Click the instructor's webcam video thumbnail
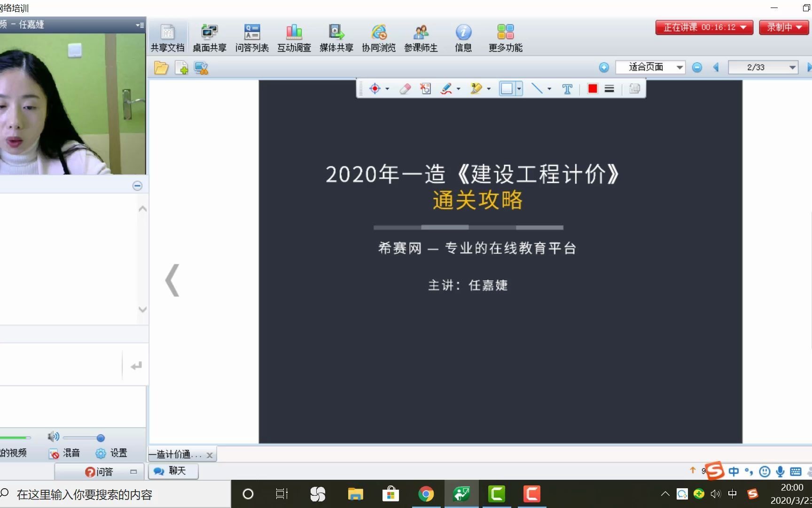Screen dimensions: 812x508 pyautogui.click(x=73, y=104)
